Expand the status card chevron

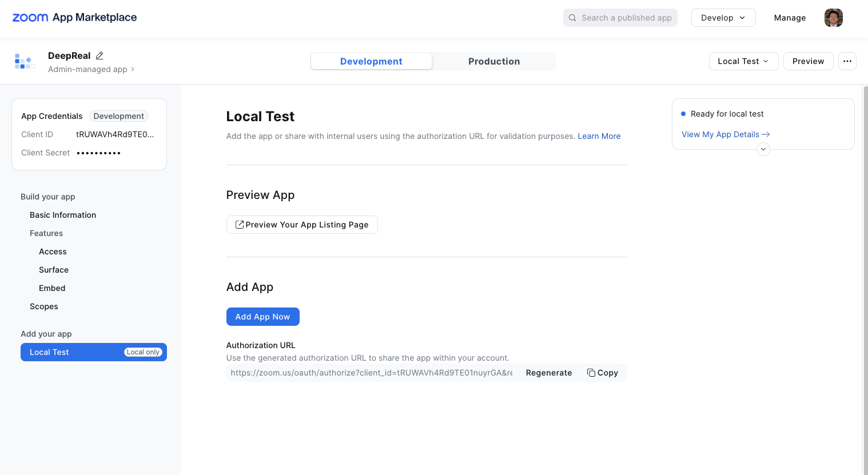763,149
